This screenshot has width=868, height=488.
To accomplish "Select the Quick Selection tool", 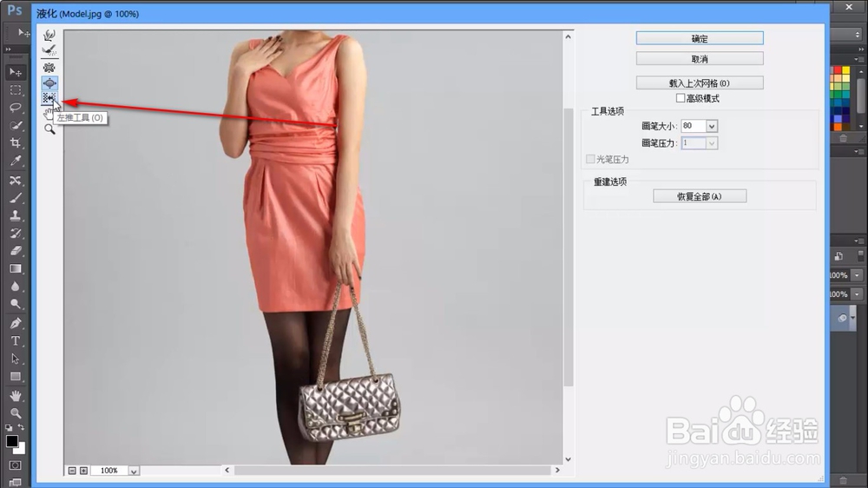I will click(x=16, y=125).
